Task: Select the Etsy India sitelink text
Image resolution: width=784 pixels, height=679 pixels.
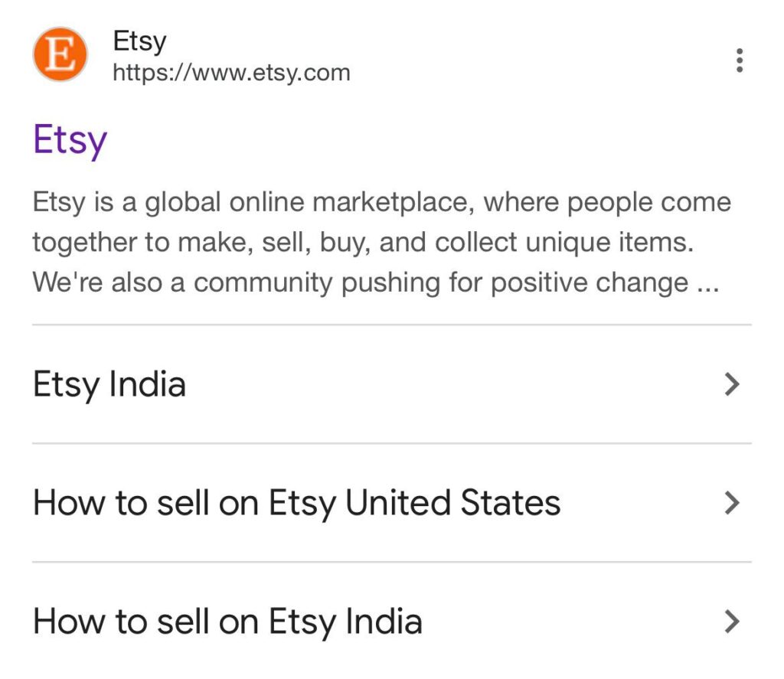Action: [109, 384]
